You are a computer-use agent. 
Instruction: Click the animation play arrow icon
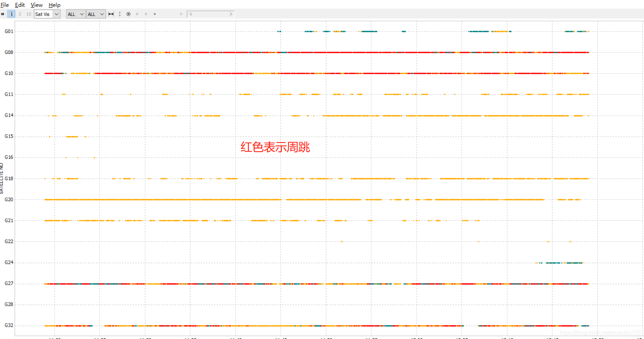pyautogui.click(x=182, y=14)
